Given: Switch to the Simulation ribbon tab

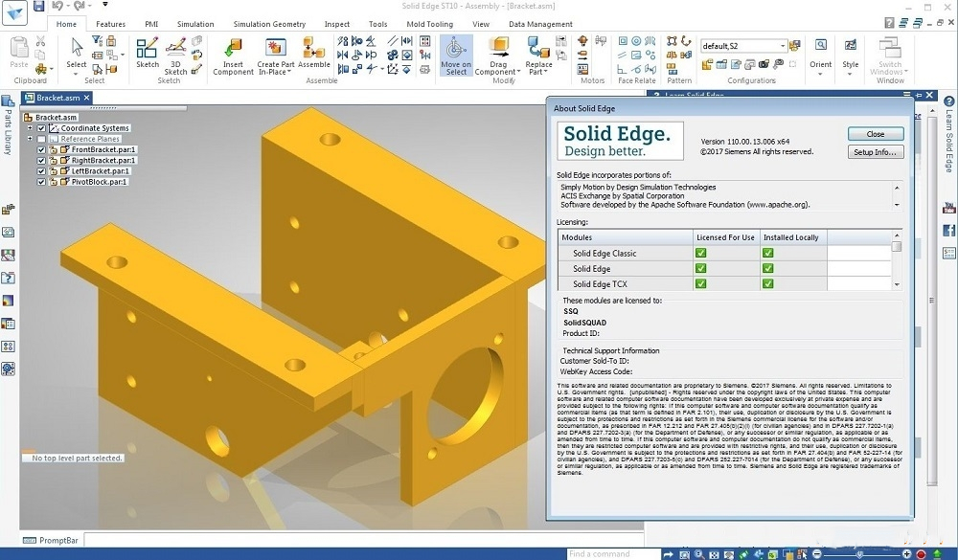Looking at the screenshot, I should tap(195, 24).
